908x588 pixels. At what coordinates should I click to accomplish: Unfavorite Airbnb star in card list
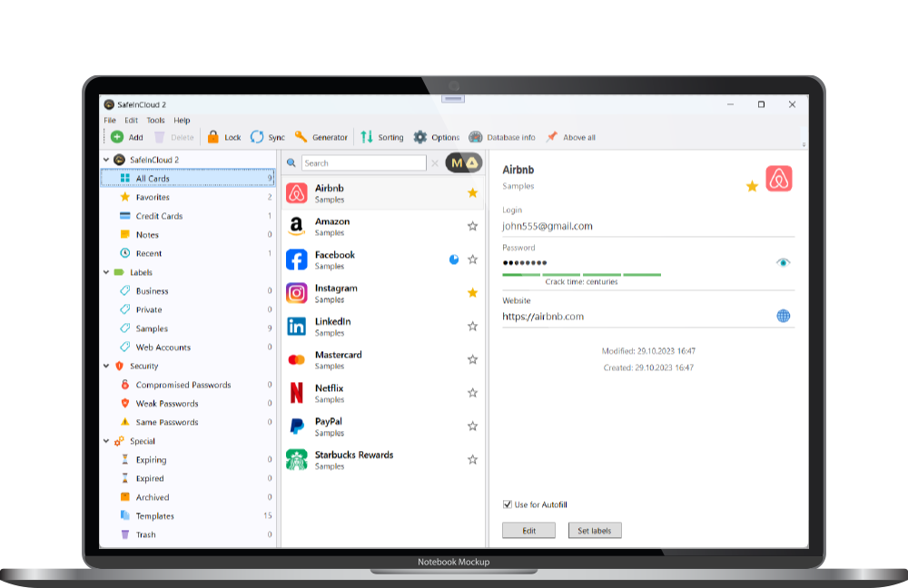(472, 192)
